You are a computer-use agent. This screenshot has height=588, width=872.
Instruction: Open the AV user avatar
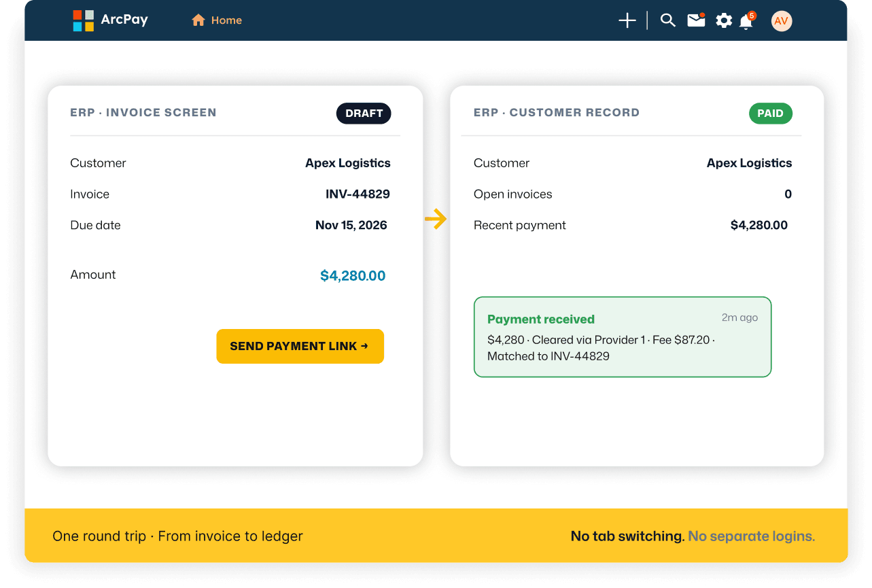click(x=782, y=21)
